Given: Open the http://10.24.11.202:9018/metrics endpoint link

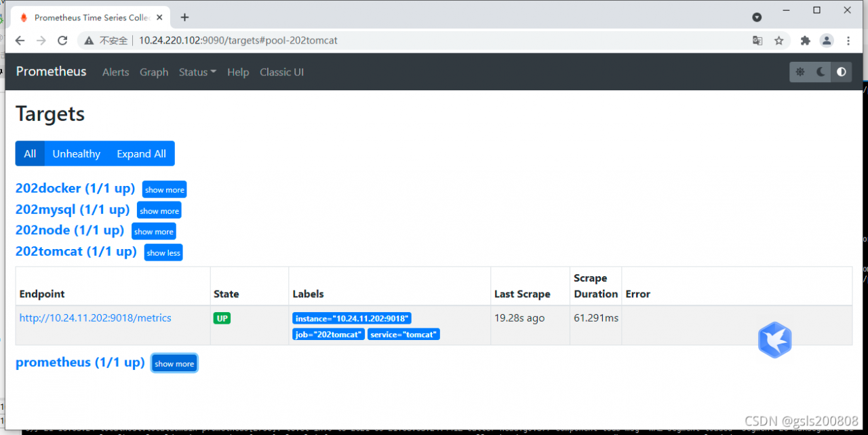Looking at the screenshot, I should pos(96,318).
